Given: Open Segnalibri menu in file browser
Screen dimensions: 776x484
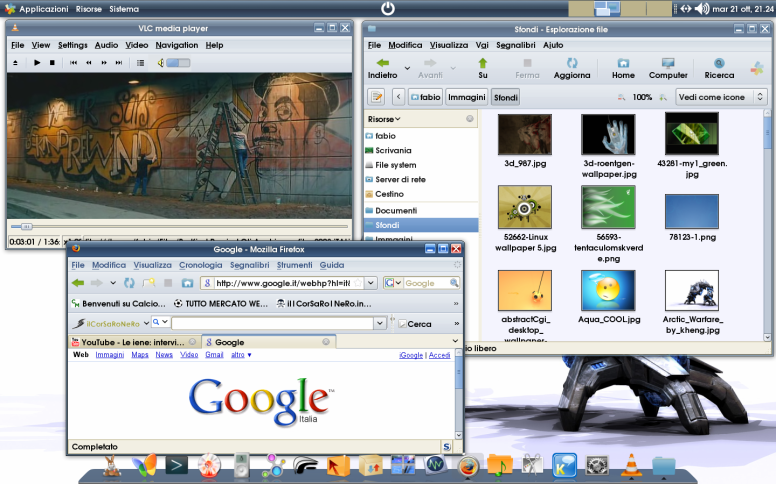Looking at the screenshot, I should coord(516,45).
